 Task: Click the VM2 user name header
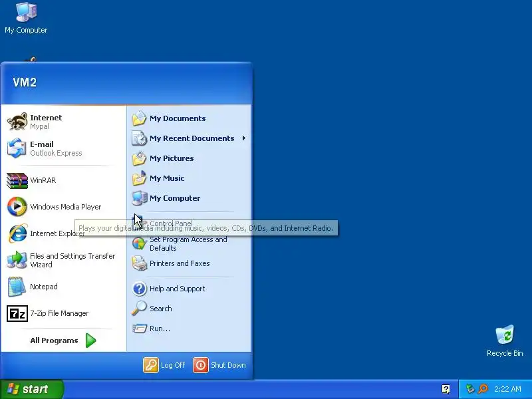[25, 82]
